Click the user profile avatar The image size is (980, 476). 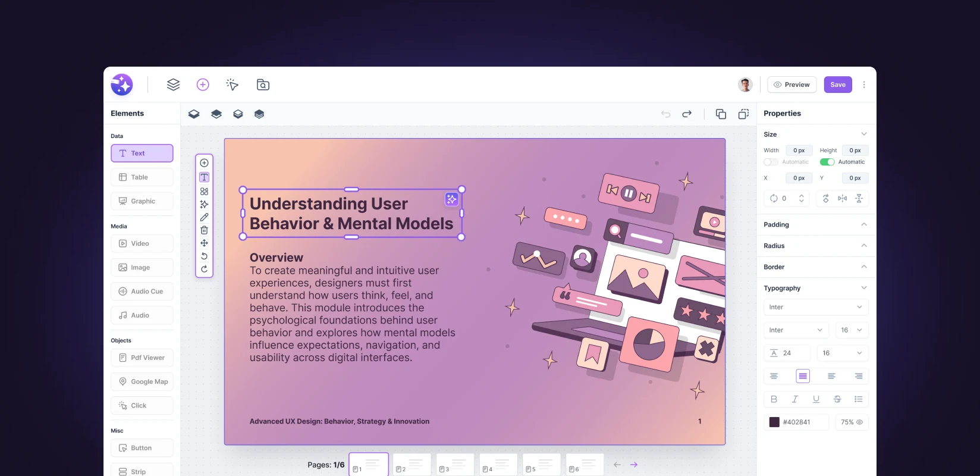(745, 84)
